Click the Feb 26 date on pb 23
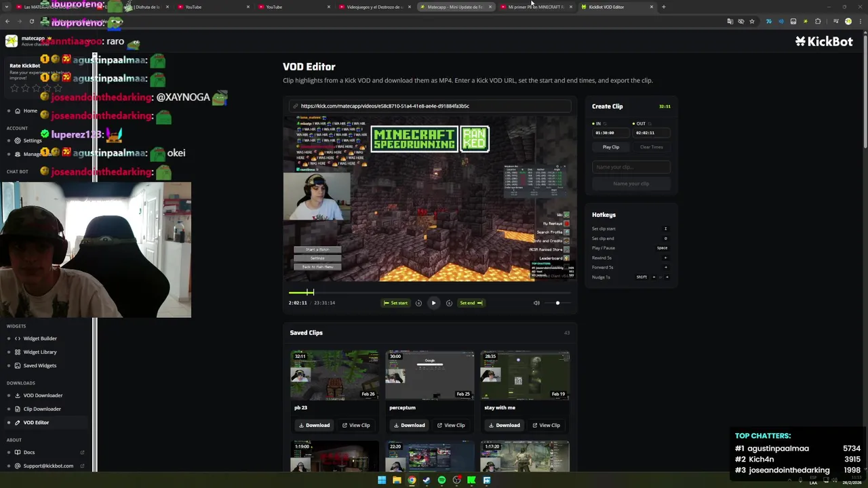Viewport: 868px width, 488px height. [x=368, y=394]
